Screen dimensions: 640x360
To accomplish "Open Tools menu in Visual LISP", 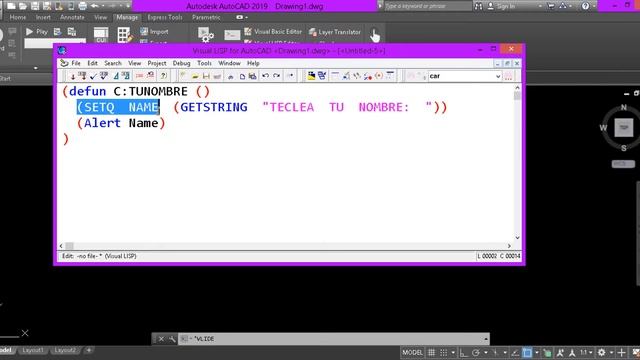I will pyautogui.click(x=204, y=63).
